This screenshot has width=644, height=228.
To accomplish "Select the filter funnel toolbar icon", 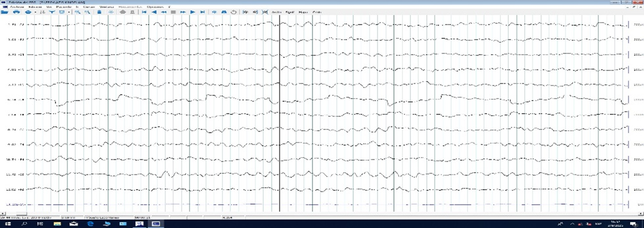I will (52, 13).
